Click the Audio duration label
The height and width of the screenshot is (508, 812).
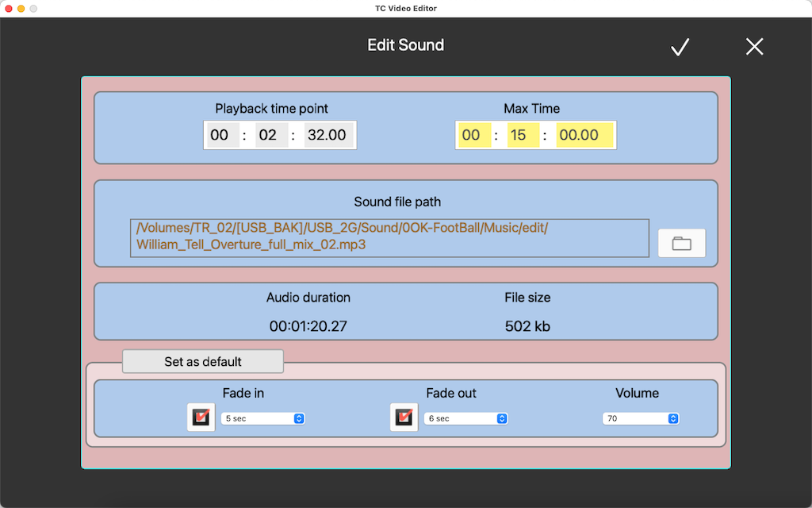pyautogui.click(x=308, y=297)
